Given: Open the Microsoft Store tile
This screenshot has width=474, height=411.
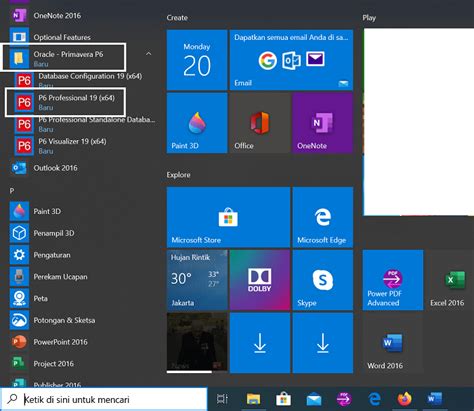Looking at the screenshot, I should click(228, 217).
